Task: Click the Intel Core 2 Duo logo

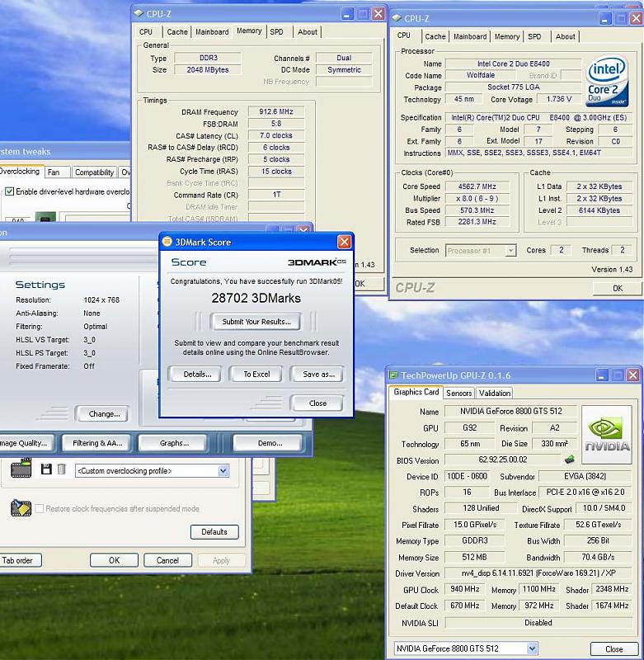Action: coord(608,81)
